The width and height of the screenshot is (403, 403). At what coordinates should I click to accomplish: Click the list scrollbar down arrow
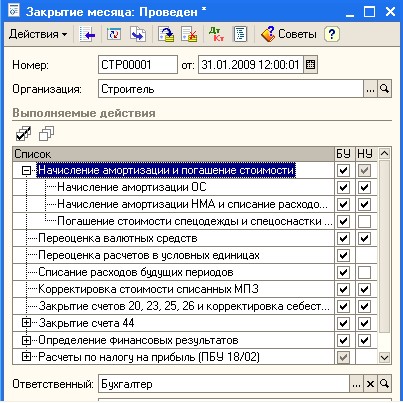[x=384, y=357]
